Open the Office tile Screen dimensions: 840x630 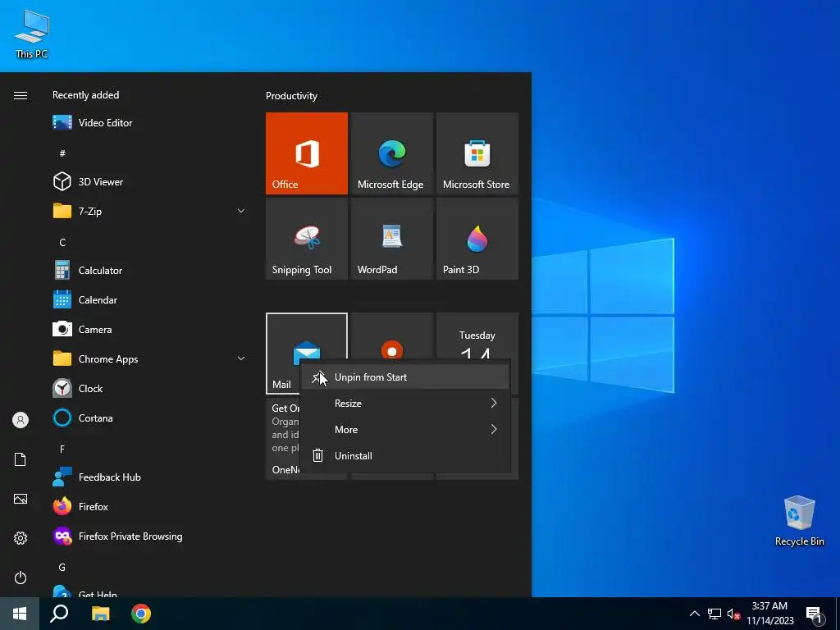point(307,153)
